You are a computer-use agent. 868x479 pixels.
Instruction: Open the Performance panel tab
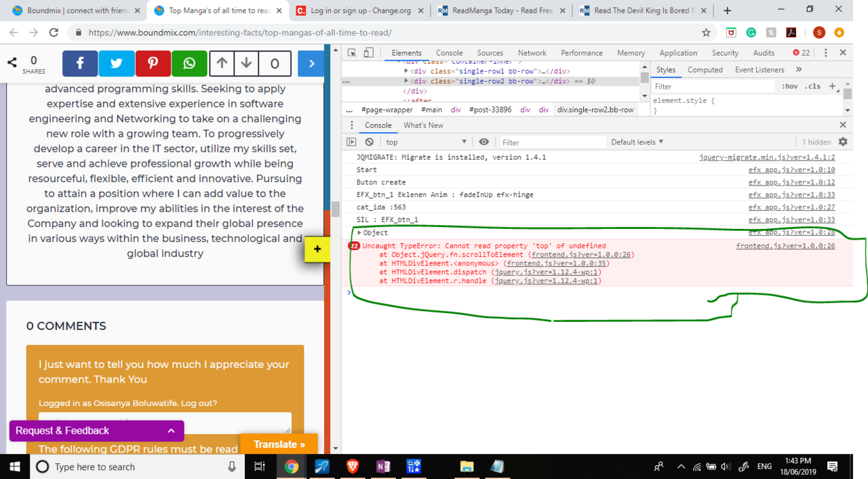tap(582, 53)
